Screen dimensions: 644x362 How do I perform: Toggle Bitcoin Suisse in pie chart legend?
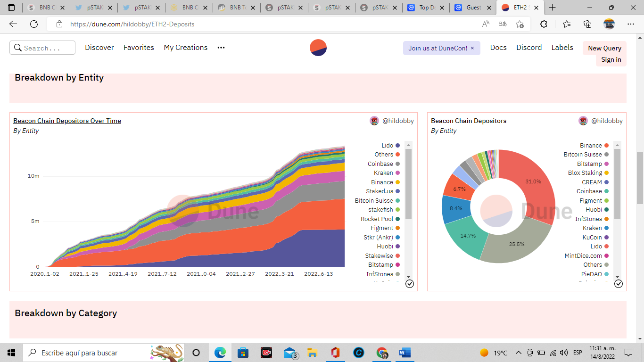pos(586,155)
